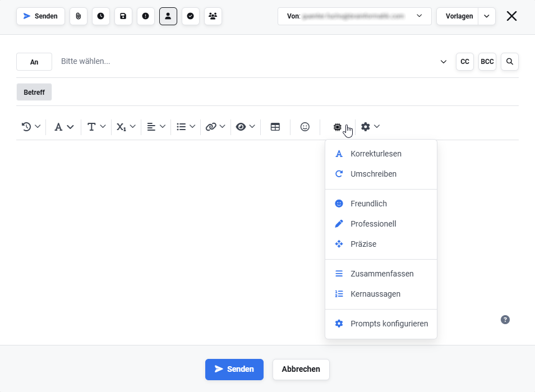Image resolution: width=535 pixels, height=392 pixels.
Task: Click the An recipient button
Action: coord(34,62)
